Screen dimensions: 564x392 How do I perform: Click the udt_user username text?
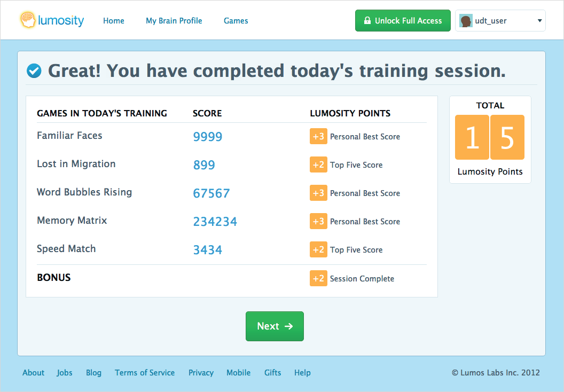tap(491, 21)
